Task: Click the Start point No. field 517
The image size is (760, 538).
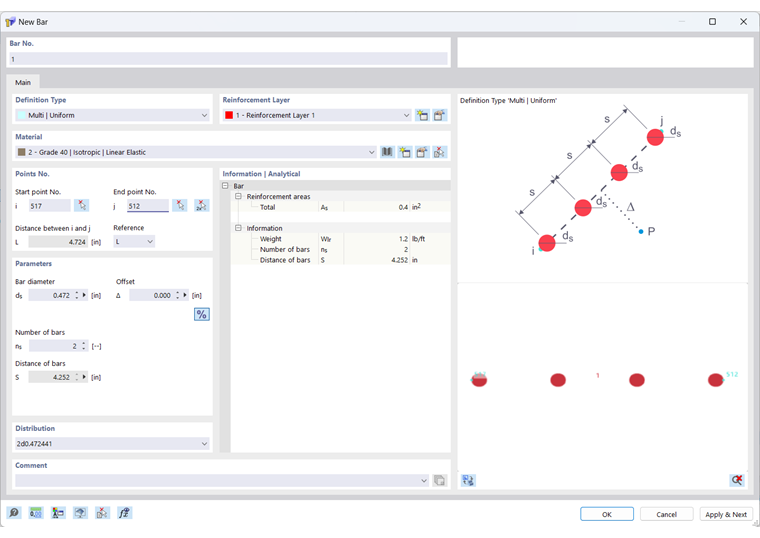Action: pos(49,206)
